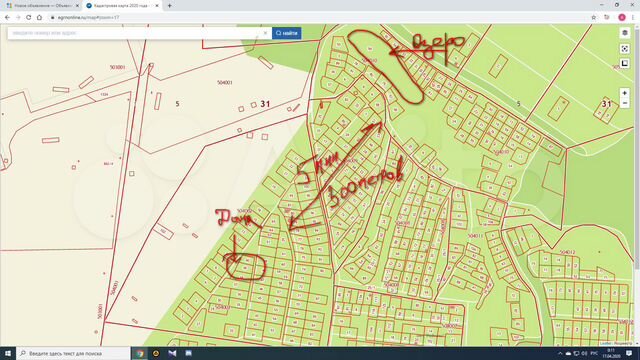
Task: Select the area measure tool icon
Action: pos(624,64)
